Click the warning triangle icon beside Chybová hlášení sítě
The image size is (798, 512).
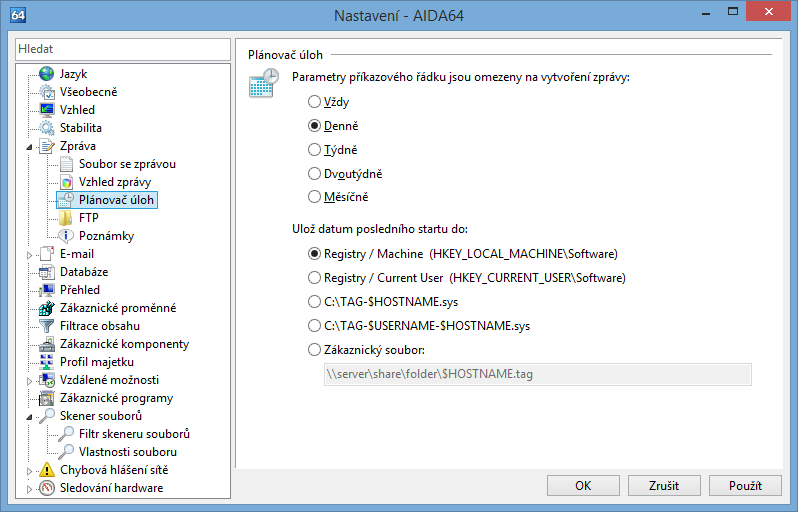pyautogui.click(x=47, y=470)
